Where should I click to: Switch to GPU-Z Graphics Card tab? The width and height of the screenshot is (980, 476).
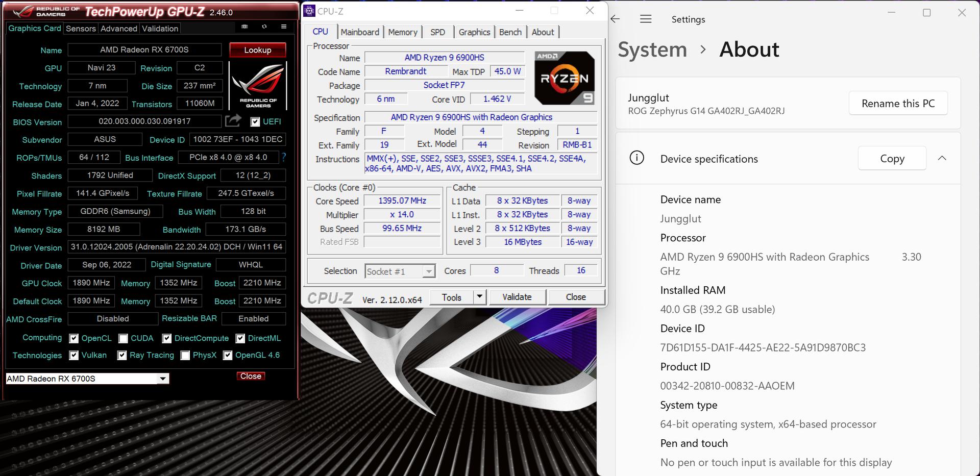[x=35, y=29]
